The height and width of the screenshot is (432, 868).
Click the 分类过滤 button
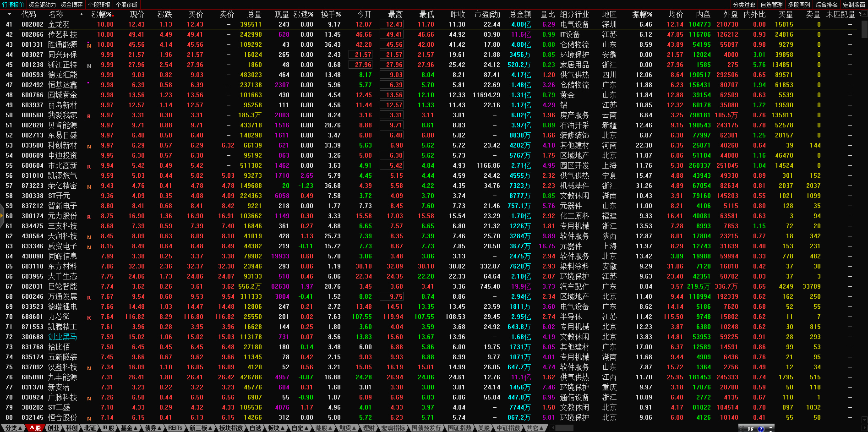point(744,5)
